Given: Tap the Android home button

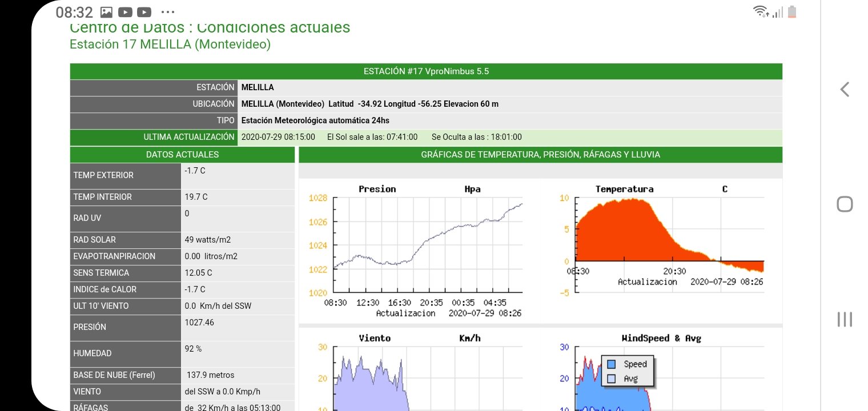Looking at the screenshot, I should click(845, 204).
